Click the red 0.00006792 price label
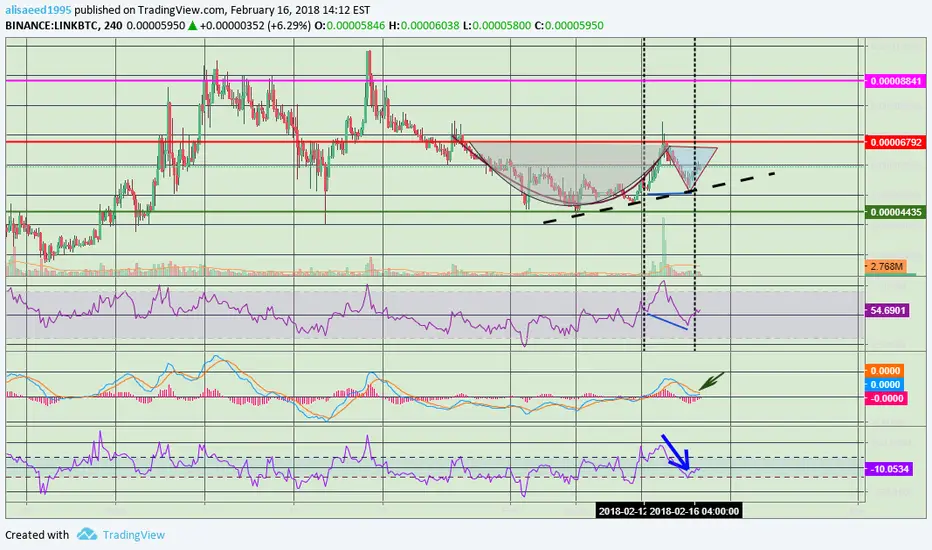The height and width of the screenshot is (550, 932). tap(896, 142)
